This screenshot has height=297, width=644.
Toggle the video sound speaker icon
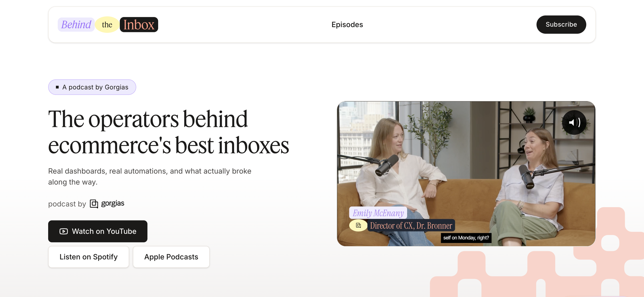[574, 122]
